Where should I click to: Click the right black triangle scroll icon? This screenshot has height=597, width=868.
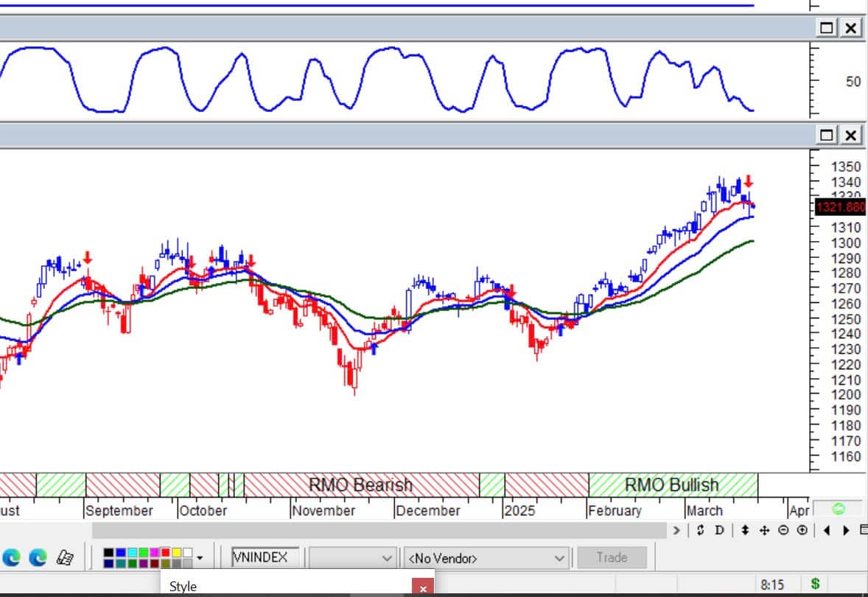tap(847, 530)
